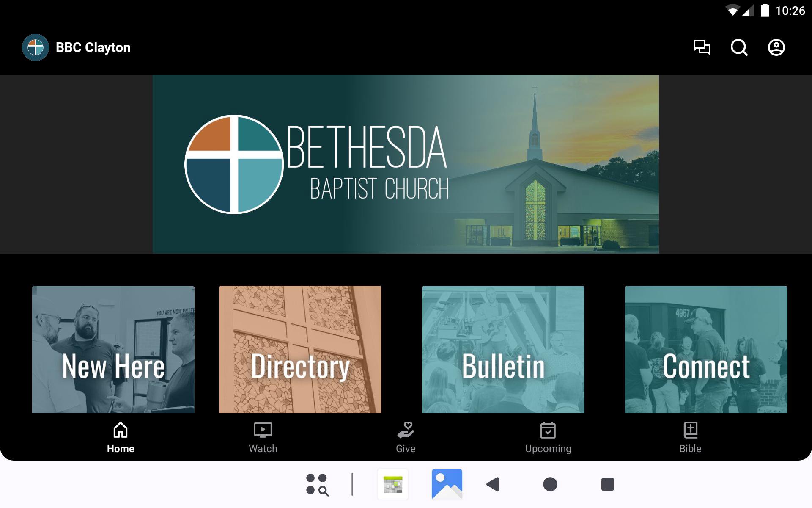Click the Watch video icon
The width and height of the screenshot is (812, 508).
coord(263,430)
